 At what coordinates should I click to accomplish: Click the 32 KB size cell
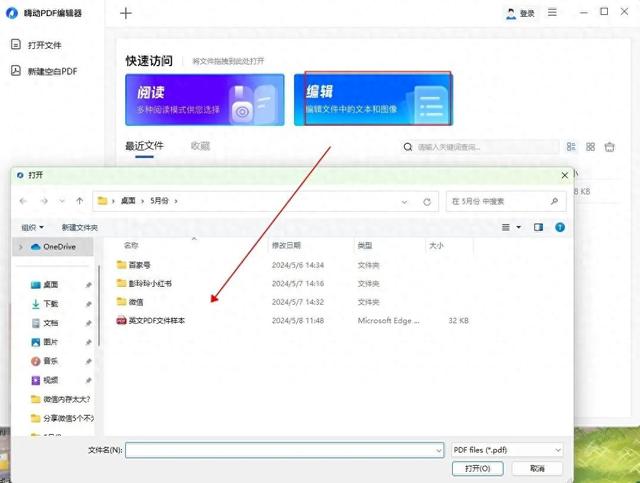(458, 321)
